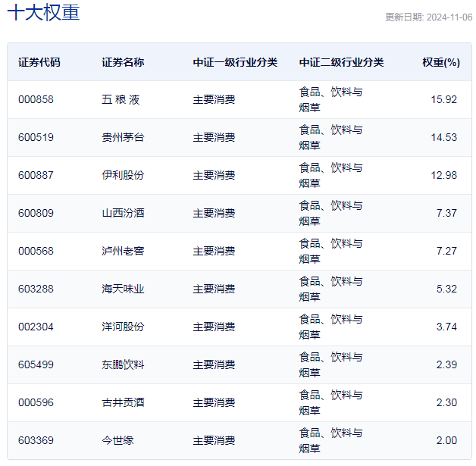Click the 中证一级行业分类 column header
The image size is (476, 466).
tap(235, 62)
